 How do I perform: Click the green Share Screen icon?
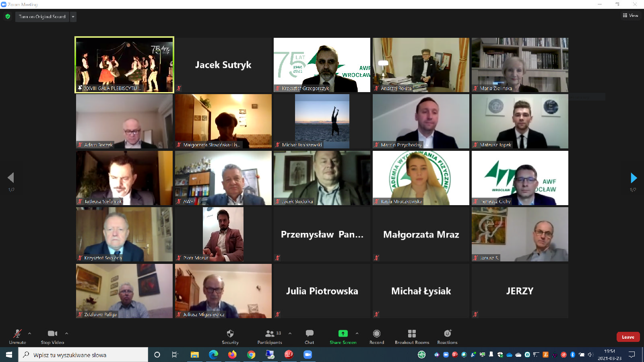(x=343, y=333)
